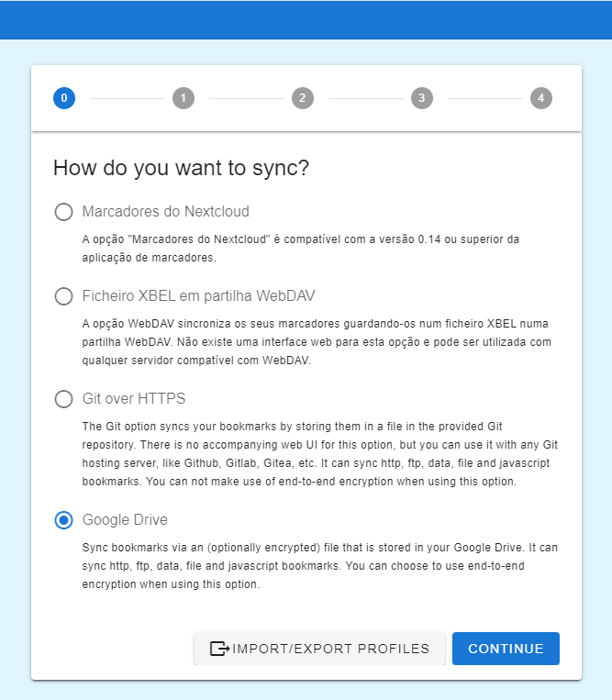The height and width of the screenshot is (700, 612).
Task: Click the Google Drive sync description paragraph
Action: pos(320,566)
